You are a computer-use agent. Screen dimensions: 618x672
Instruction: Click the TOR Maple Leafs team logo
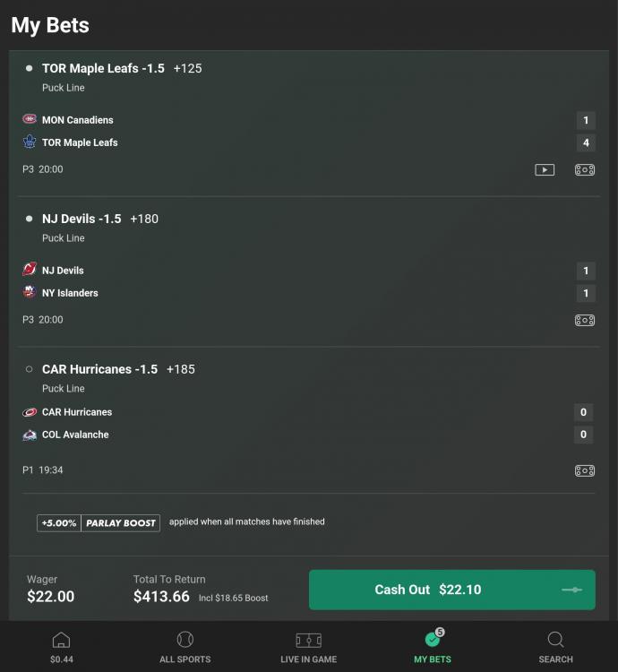pos(30,142)
